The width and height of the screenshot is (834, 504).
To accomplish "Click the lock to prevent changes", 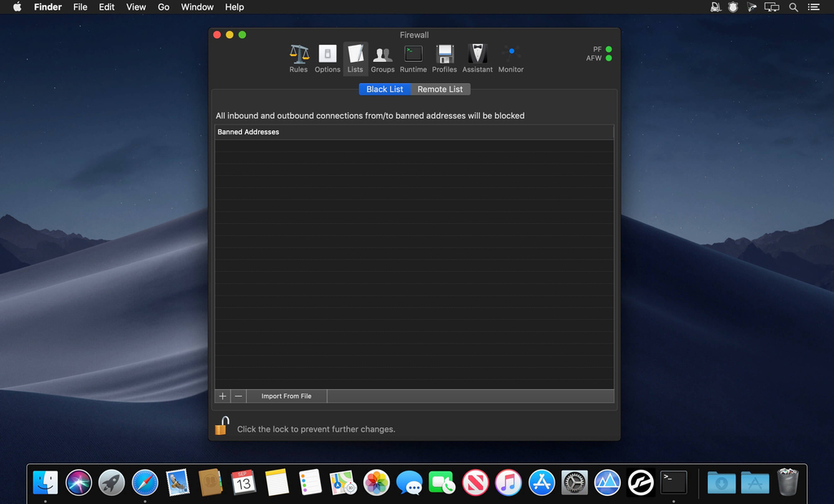I will [222, 427].
